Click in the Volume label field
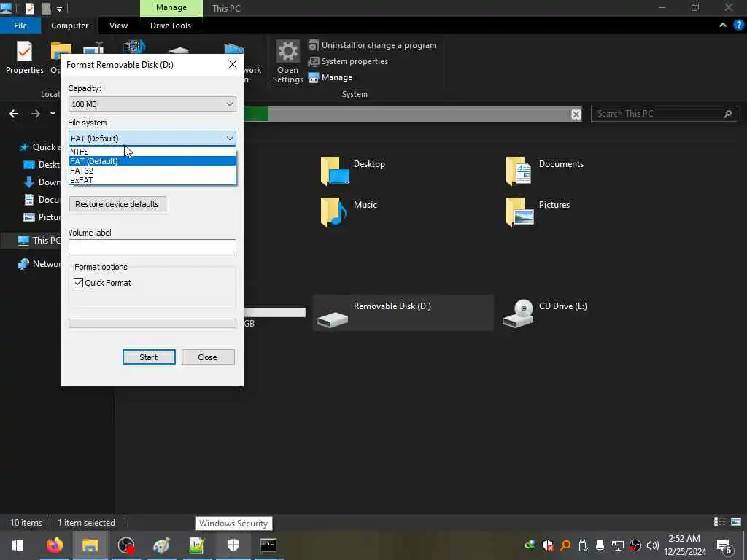This screenshot has height=560, width=747. 152,246
